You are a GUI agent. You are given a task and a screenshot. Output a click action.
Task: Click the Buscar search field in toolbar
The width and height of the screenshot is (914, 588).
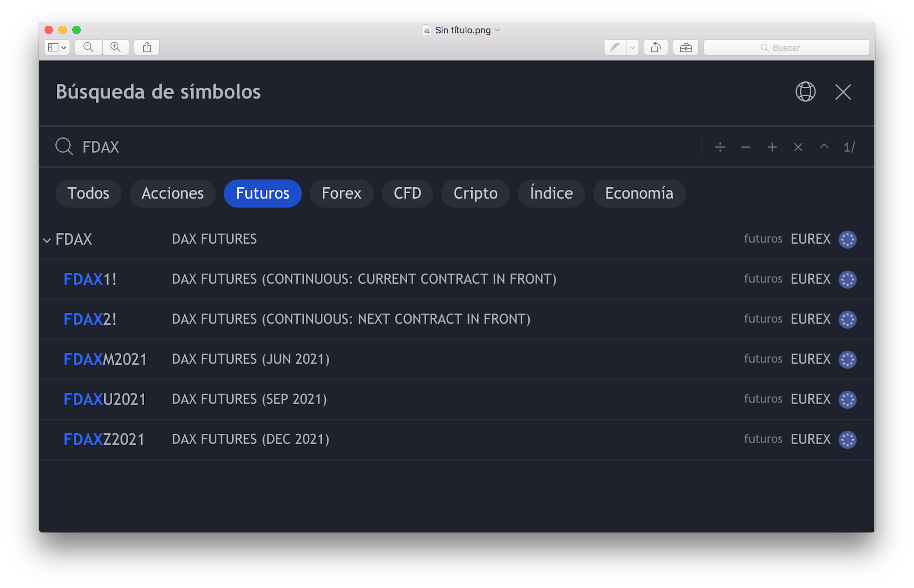coord(786,47)
